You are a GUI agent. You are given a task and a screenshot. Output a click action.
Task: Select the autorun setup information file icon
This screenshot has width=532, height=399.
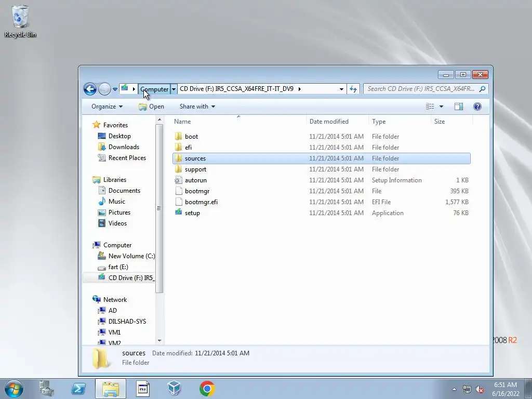[179, 180]
